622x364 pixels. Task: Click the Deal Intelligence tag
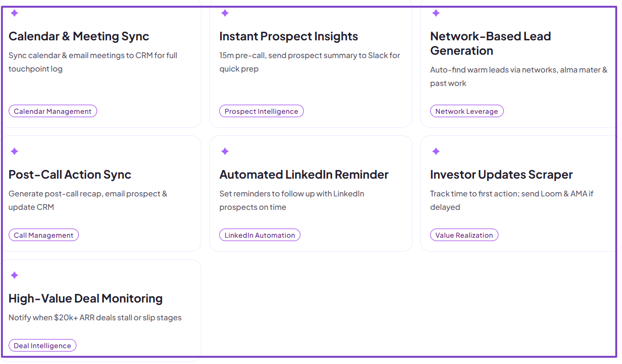tap(42, 346)
